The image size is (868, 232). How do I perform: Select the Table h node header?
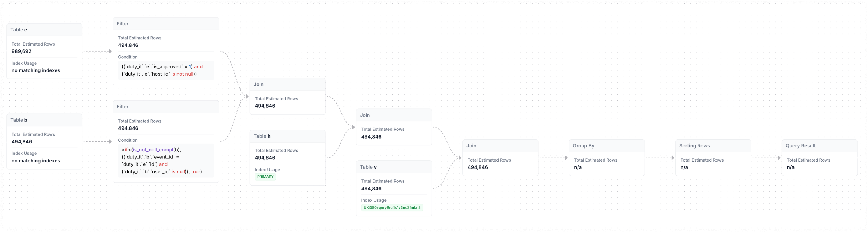[287, 136]
